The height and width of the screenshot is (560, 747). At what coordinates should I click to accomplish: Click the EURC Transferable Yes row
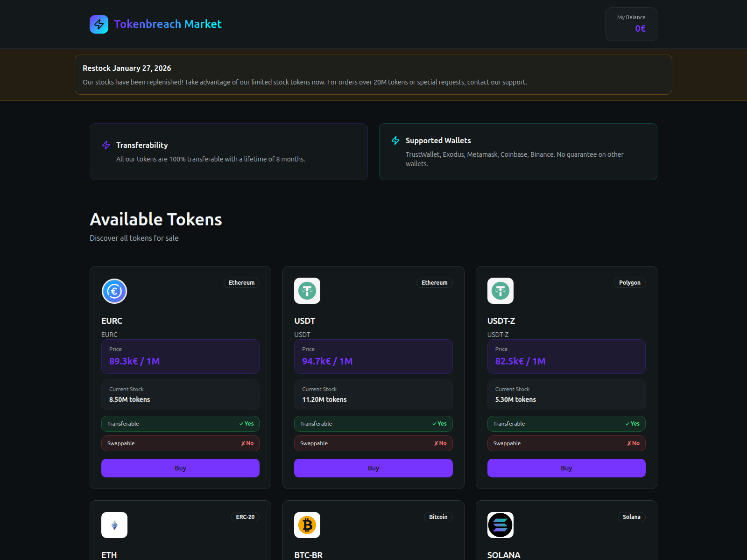[x=180, y=424]
